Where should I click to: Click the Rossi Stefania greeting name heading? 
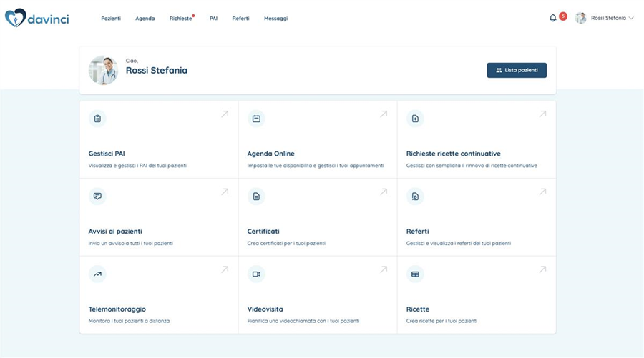click(157, 71)
